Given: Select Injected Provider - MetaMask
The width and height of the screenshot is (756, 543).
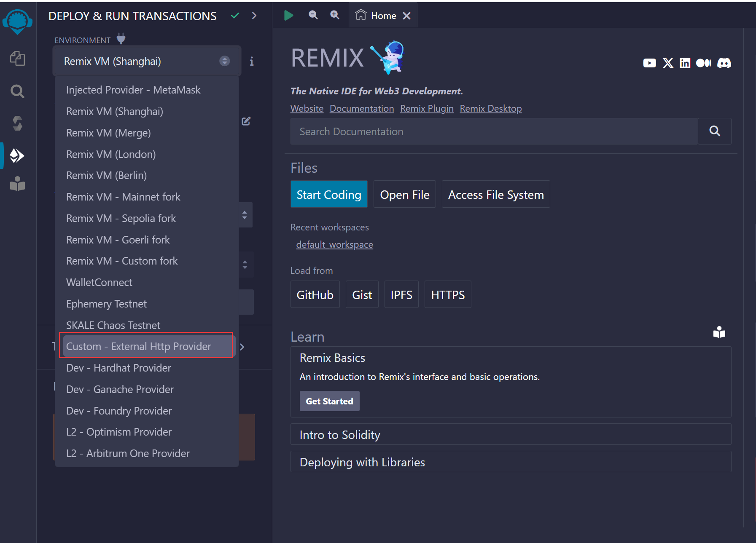Looking at the screenshot, I should pos(147,90).
